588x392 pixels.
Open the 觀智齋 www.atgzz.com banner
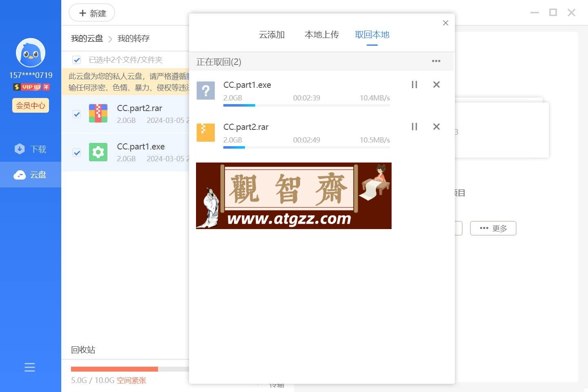coord(294,196)
